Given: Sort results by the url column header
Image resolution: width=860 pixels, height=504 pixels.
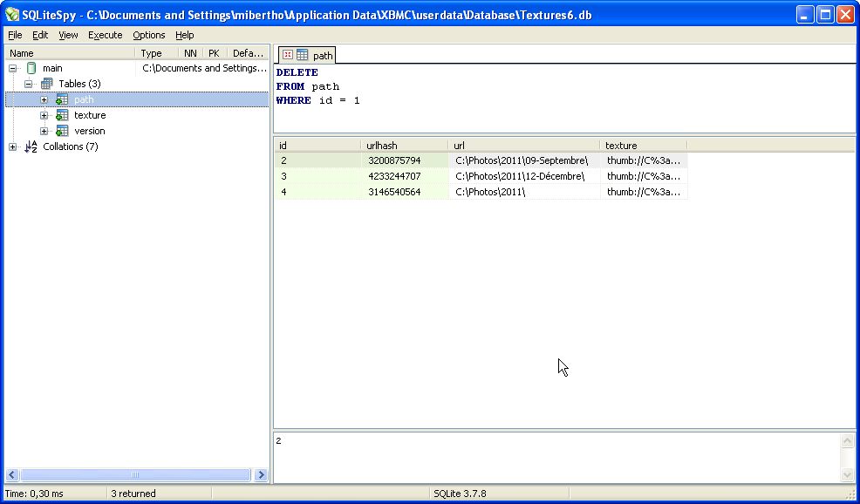Looking at the screenshot, I should coord(524,146).
